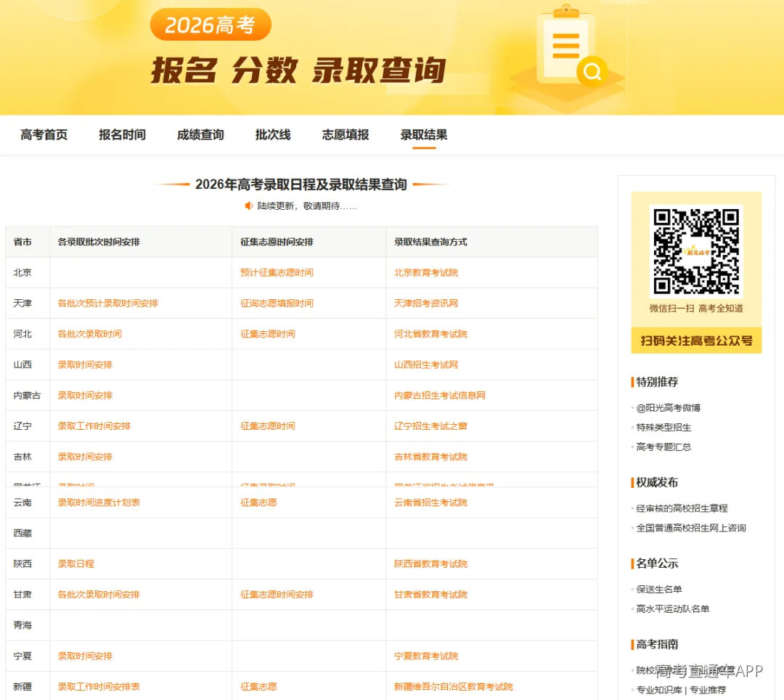Open 全国普通高校招生网上咨询 link
The width and height of the screenshot is (784, 700).
[691, 528]
